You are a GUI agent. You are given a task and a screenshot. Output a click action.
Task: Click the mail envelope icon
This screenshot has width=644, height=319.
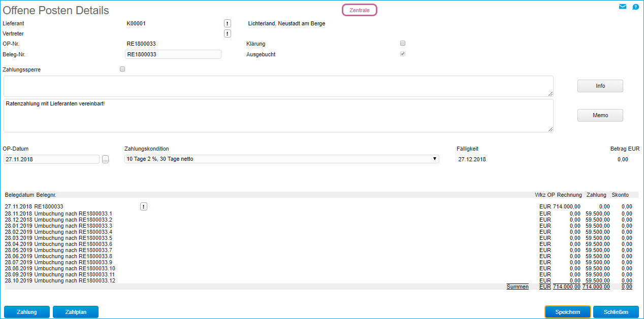[622, 7]
